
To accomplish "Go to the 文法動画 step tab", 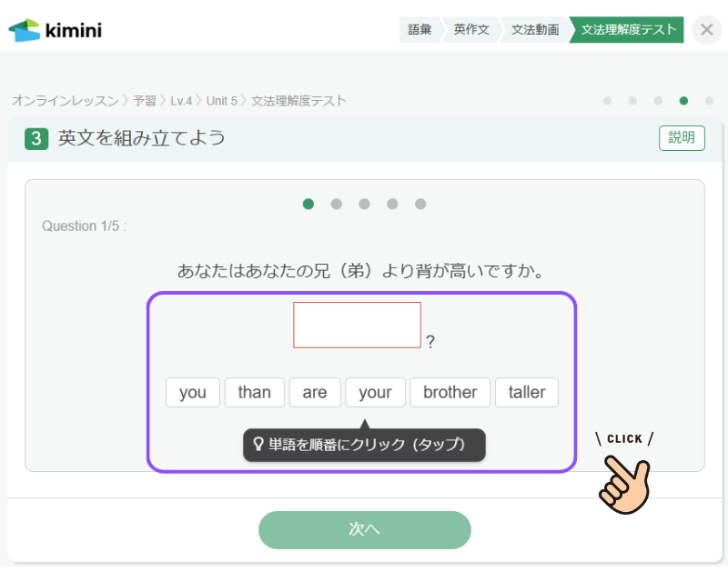I will [x=534, y=30].
